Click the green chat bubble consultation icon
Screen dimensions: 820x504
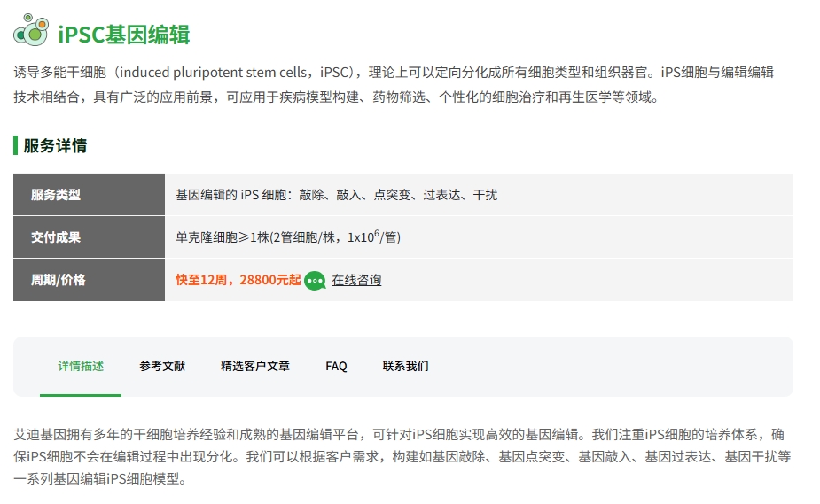316,281
